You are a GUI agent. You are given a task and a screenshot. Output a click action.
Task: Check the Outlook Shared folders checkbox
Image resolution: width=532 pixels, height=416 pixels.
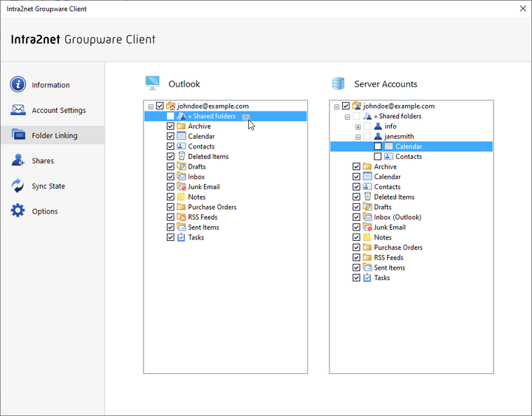point(171,116)
